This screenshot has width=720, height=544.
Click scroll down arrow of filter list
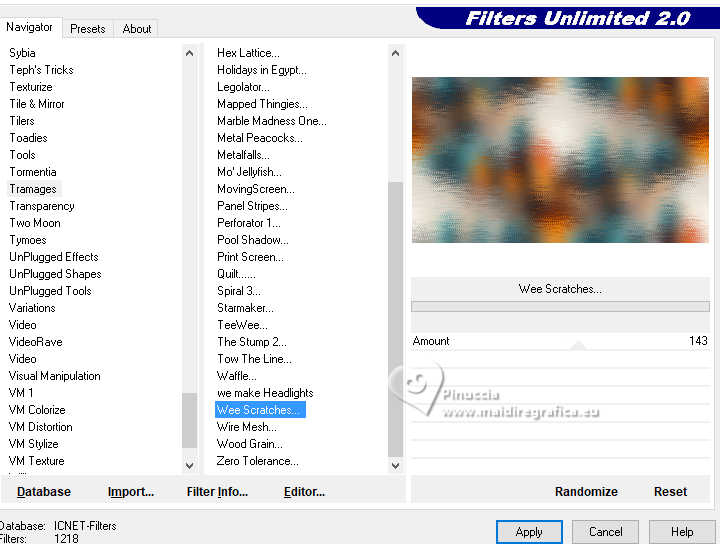point(395,465)
